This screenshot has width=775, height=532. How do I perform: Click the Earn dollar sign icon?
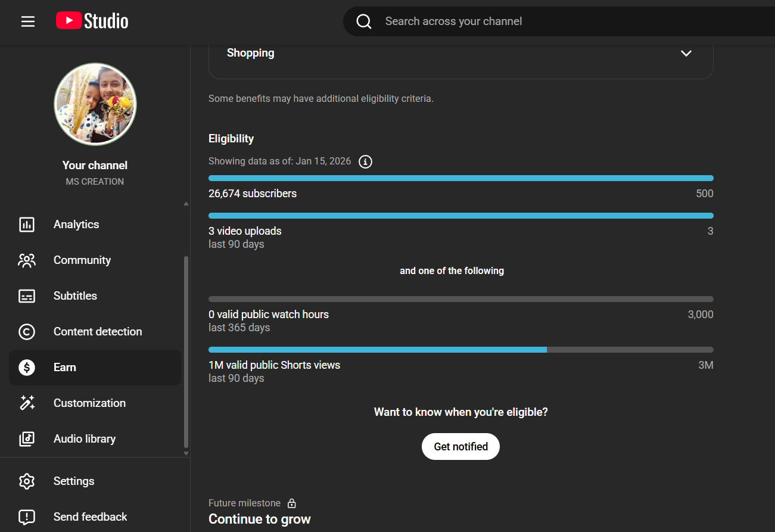(x=27, y=368)
